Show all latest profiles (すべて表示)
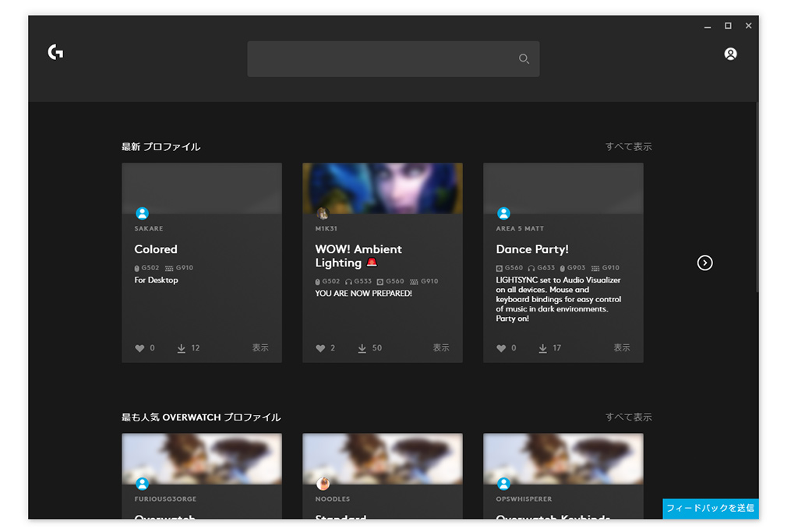Viewport: 798px width, 532px height. pyautogui.click(x=628, y=146)
